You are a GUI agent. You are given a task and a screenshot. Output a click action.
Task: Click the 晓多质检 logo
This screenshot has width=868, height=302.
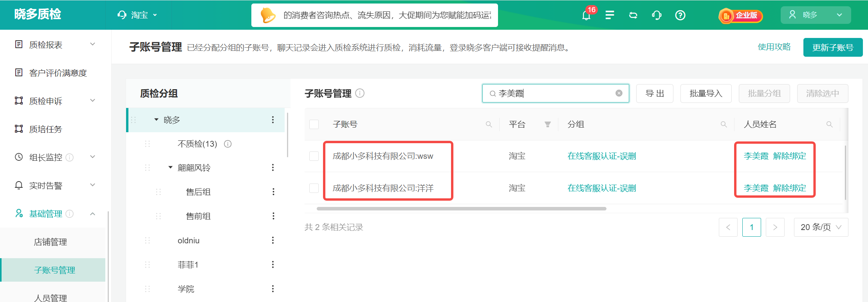click(x=38, y=14)
